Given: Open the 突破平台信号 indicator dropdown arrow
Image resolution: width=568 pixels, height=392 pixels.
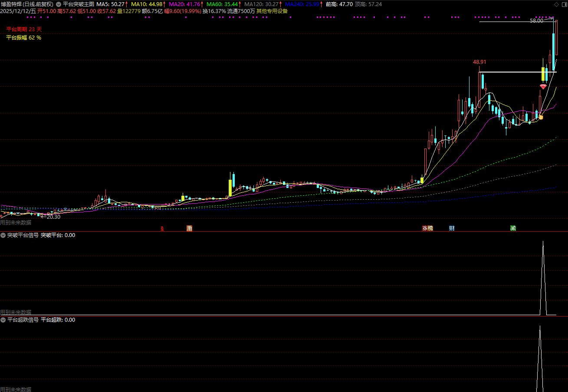Looking at the screenshot, I should (3, 235).
